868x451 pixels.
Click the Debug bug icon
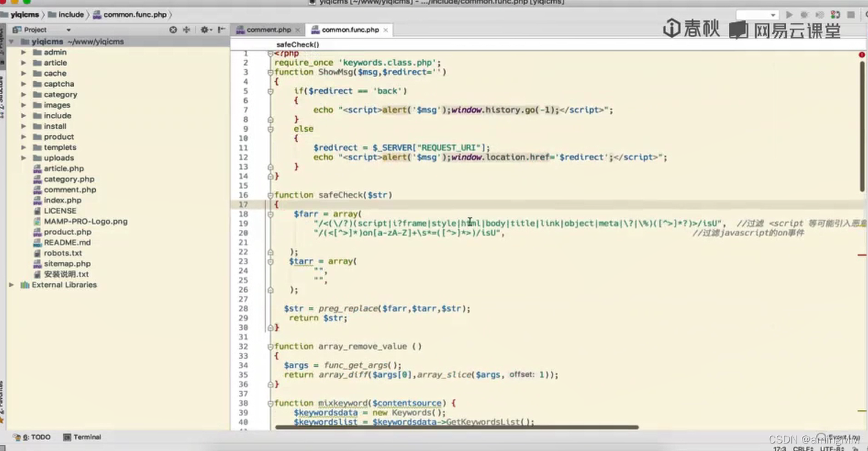click(804, 15)
